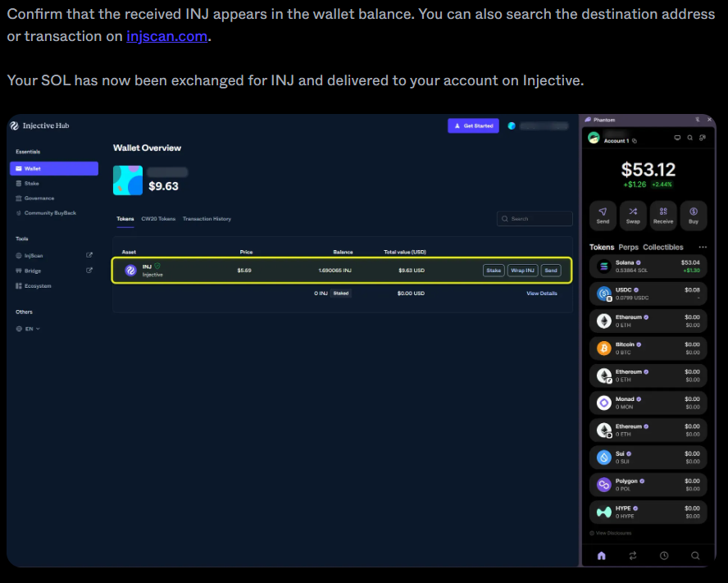
Task: Select the Perps tab in Phantom
Action: [x=628, y=247]
